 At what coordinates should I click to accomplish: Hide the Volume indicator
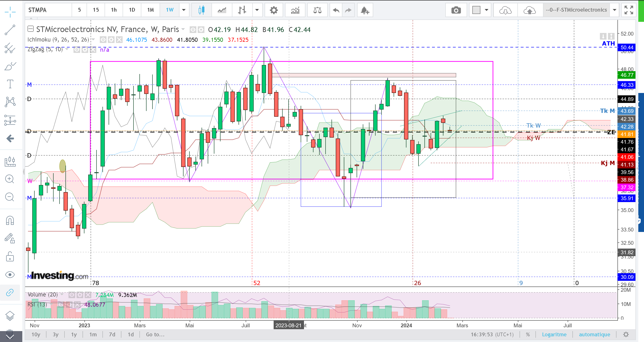click(x=72, y=295)
